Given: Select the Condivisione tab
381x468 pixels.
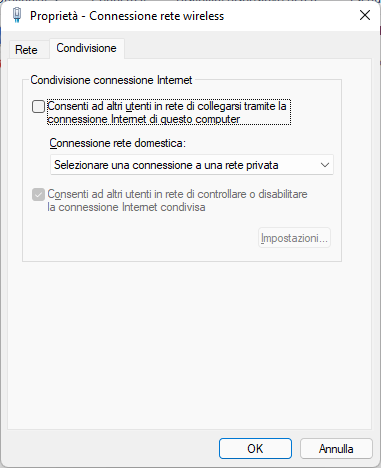Looking at the screenshot, I should click(x=87, y=48).
